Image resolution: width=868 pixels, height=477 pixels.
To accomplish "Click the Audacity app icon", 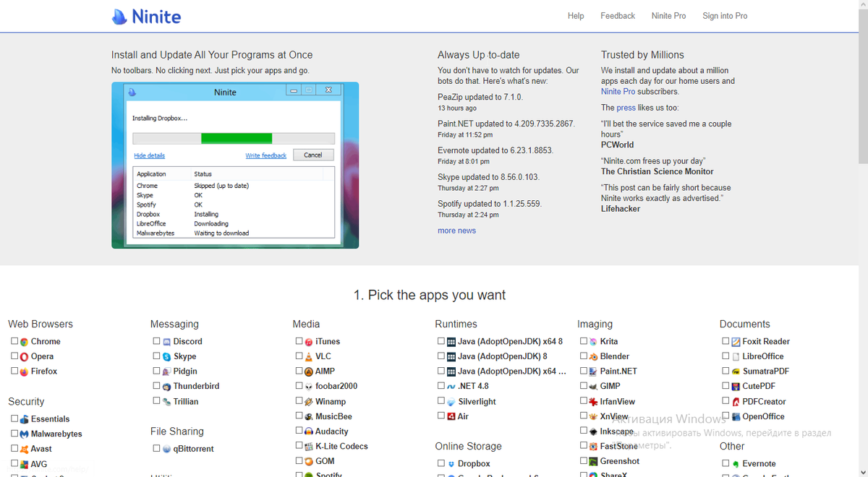I will pos(309,431).
